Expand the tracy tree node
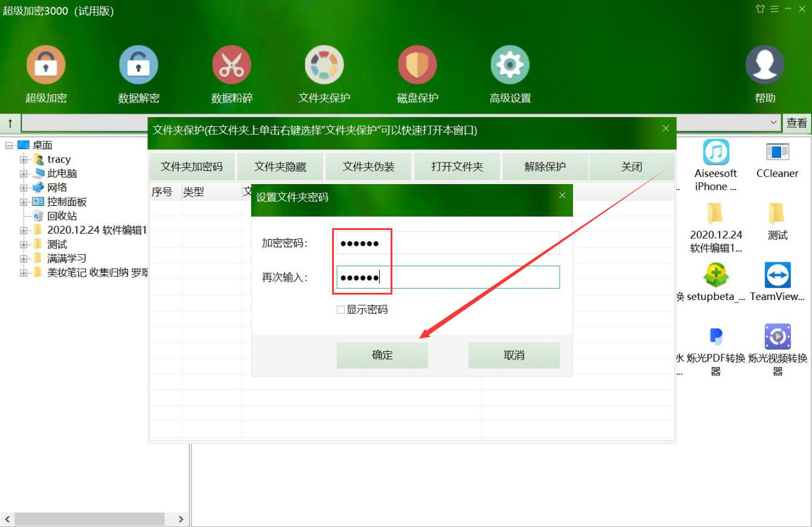Viewport: 812px width, 527px height. pyautogui.click(x=24, y=160)
